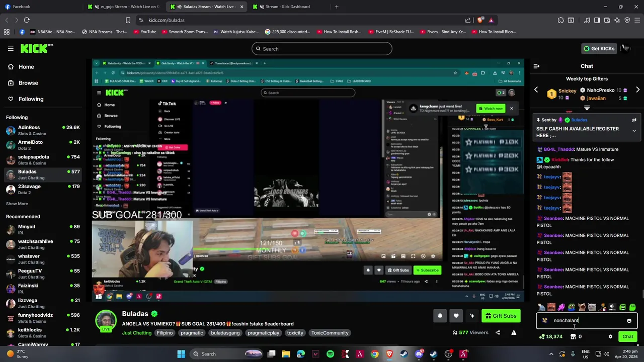Viewport: 644px width, 362px height.
Task: Send message with Chat button
Action: click(628, 336)
